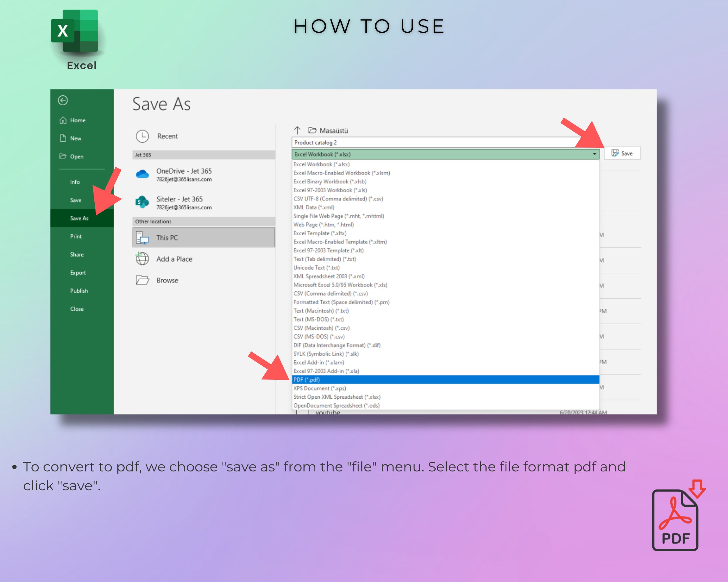Select the Siteler - Jet 365 SharePoint icon
The width and height of the screenshot is (728, 582).
[x=142, y=202]
